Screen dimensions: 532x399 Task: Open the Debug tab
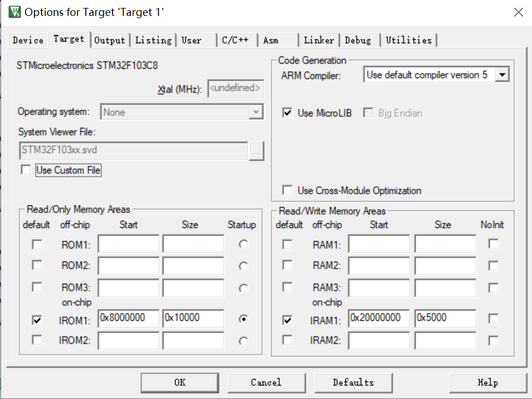point(360,40)
